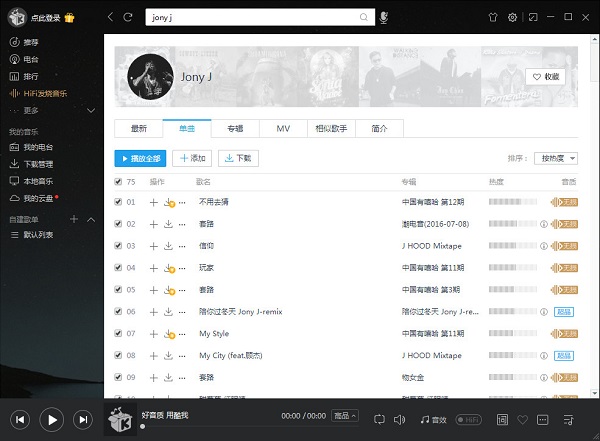Toggle the loop playback mode icon
This screenshot has width=600, height=441.
coord(380,419)
